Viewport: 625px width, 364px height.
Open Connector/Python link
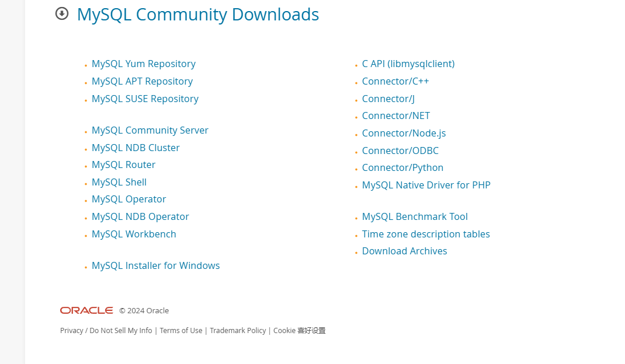tap(402, 167)
